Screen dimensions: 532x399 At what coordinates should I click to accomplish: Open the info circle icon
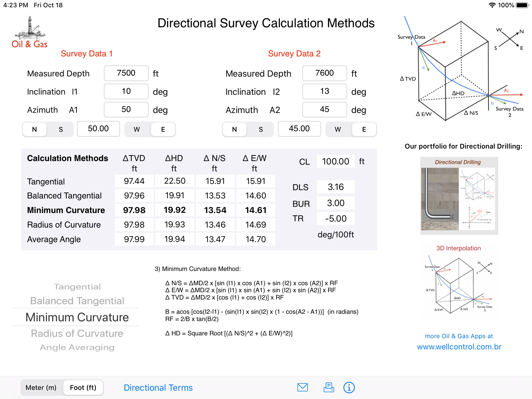pos(349,387)
